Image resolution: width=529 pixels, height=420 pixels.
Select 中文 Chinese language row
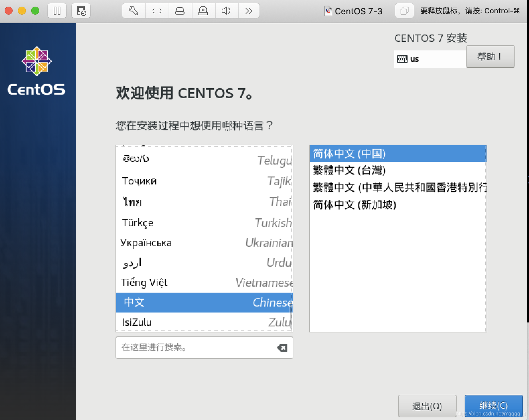tap(204, 302)
